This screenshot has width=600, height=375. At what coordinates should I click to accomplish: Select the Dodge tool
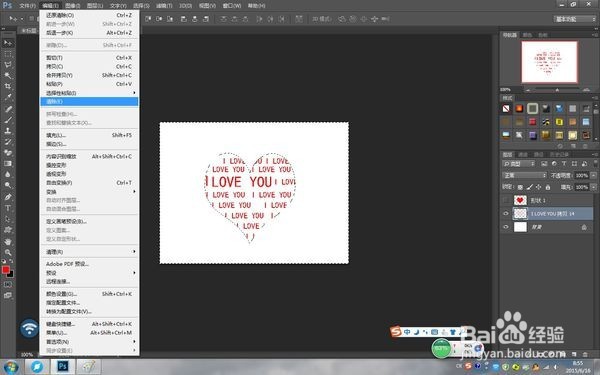click(x=8, y=185)
